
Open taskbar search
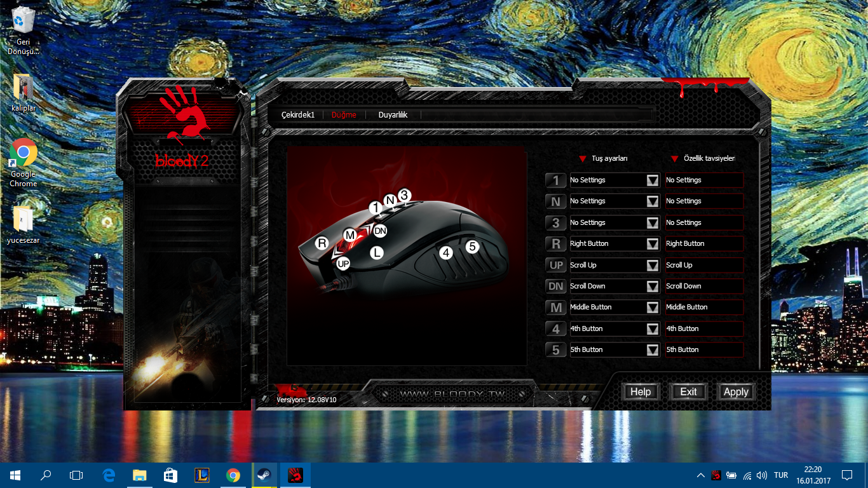[46, 475]
